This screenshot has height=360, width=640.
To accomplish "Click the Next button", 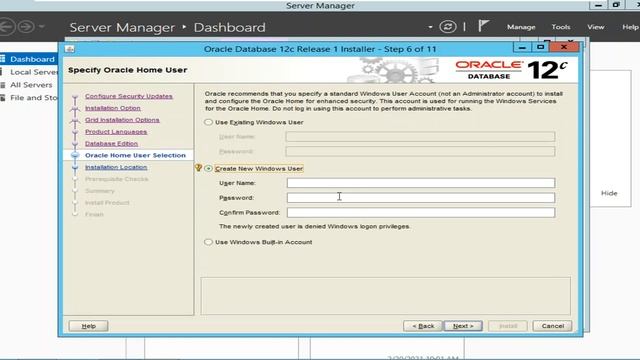I will coord(463,326).
